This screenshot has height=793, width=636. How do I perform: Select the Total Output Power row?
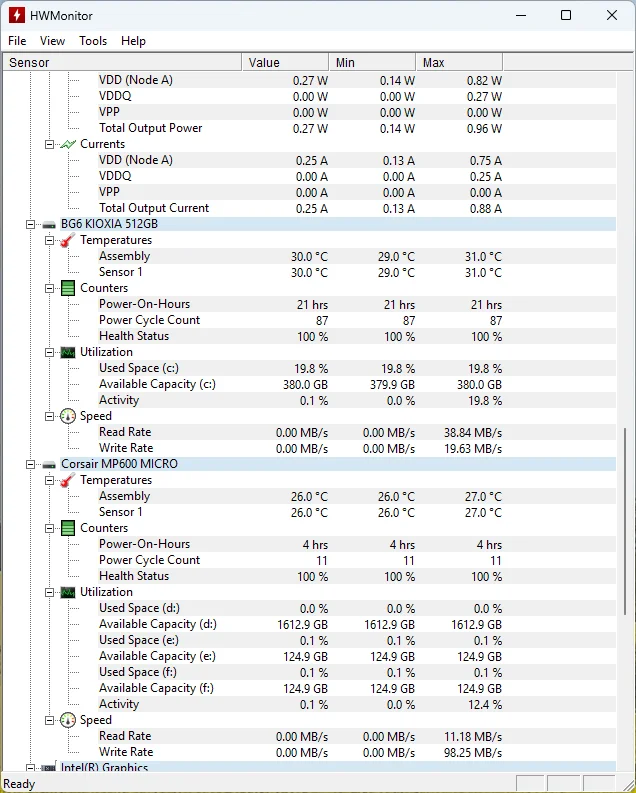point(357,128)
